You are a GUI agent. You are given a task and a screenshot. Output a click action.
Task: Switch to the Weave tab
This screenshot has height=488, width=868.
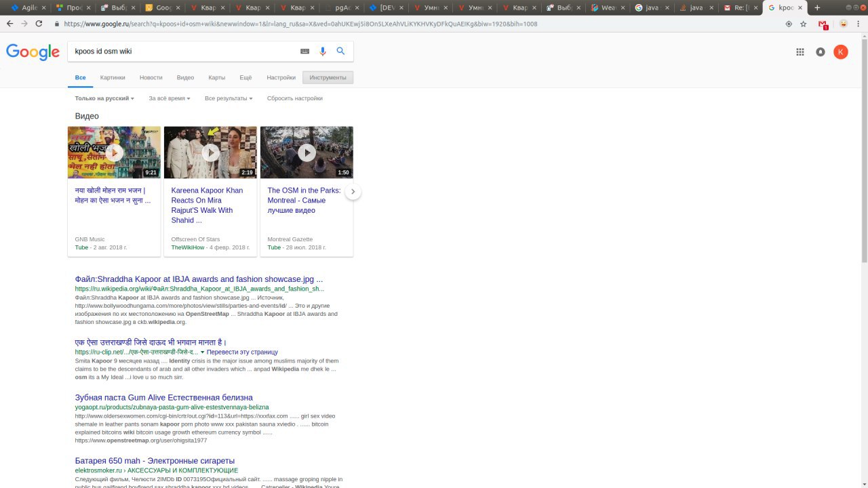coord(604,8)
